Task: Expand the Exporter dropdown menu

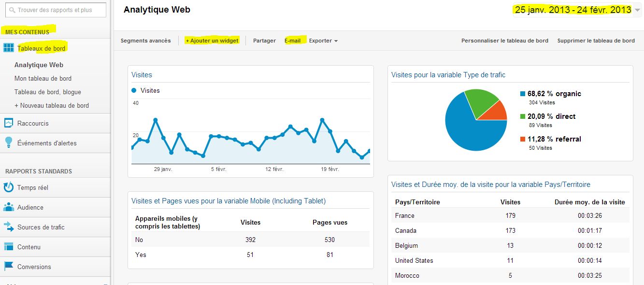Action: [x=323, y=41]
